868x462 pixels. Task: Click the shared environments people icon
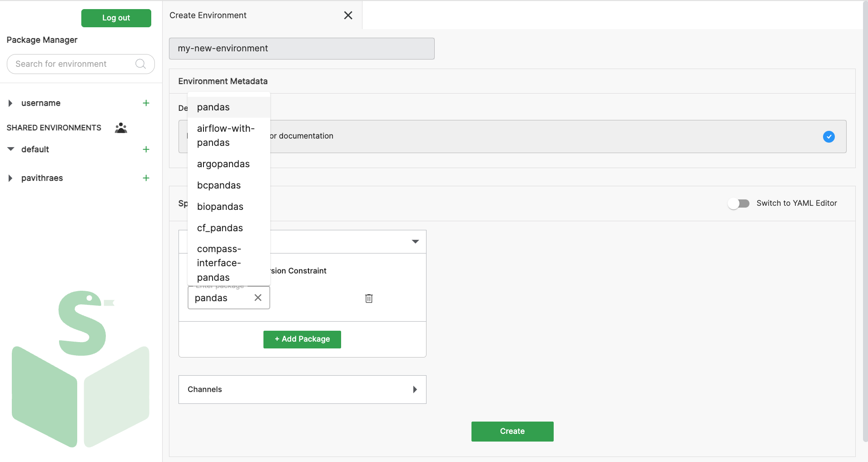121,128
